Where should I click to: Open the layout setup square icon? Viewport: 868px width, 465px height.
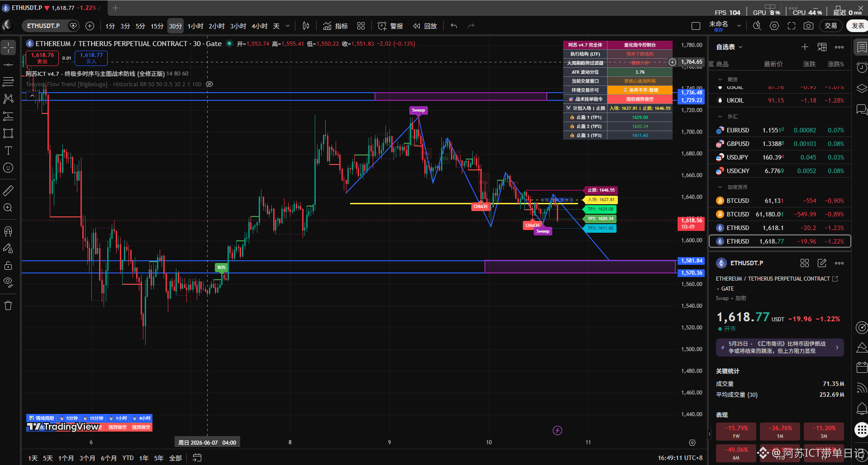(x=696, y=26)
